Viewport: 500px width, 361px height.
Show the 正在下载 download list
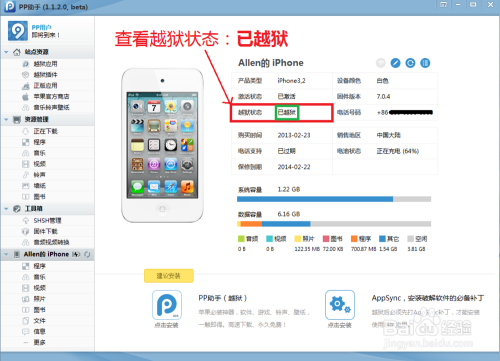point(45,131)
